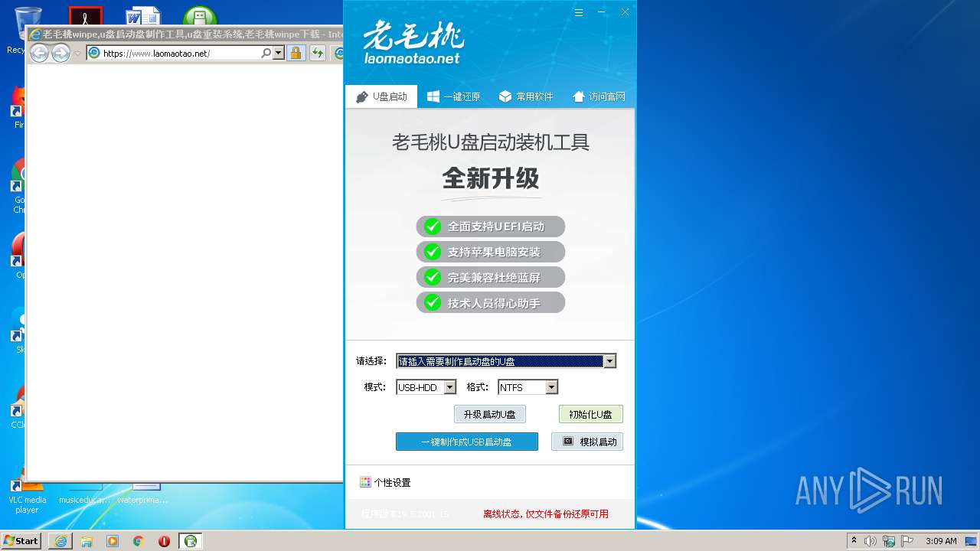Open Opera from the taskbar
The image size is (980, 551).
pyautogui.click(x=164, y=541)
